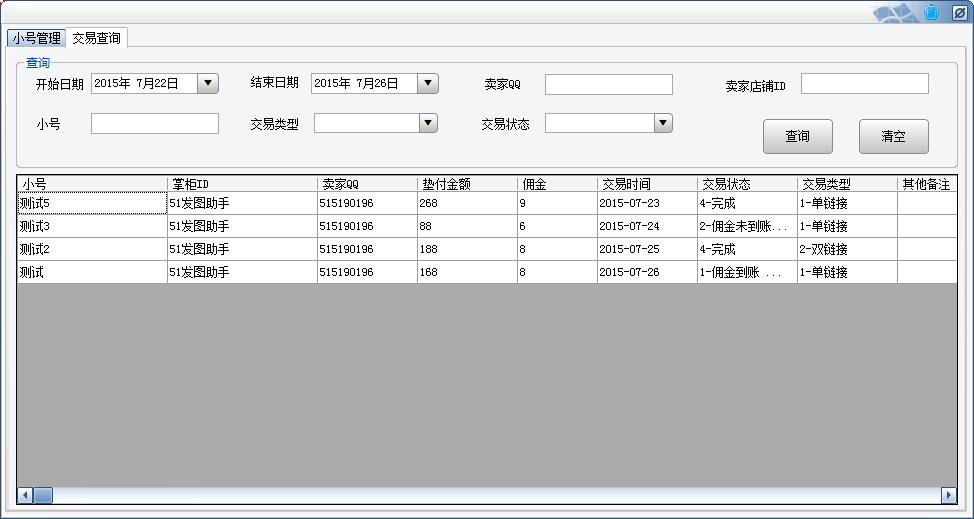Click the 垫付金额 column header
The width and height of the screenshot is (974, 519).
467,184
